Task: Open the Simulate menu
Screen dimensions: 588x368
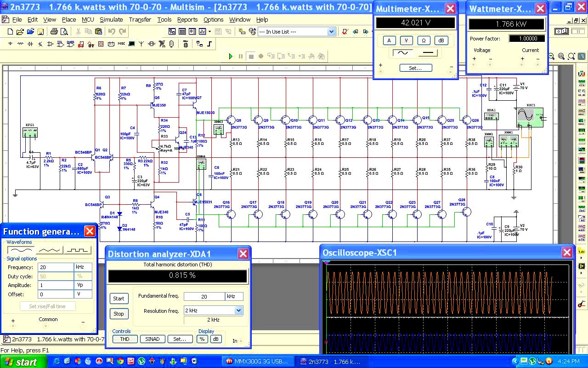Action: (x=111, y=19)
